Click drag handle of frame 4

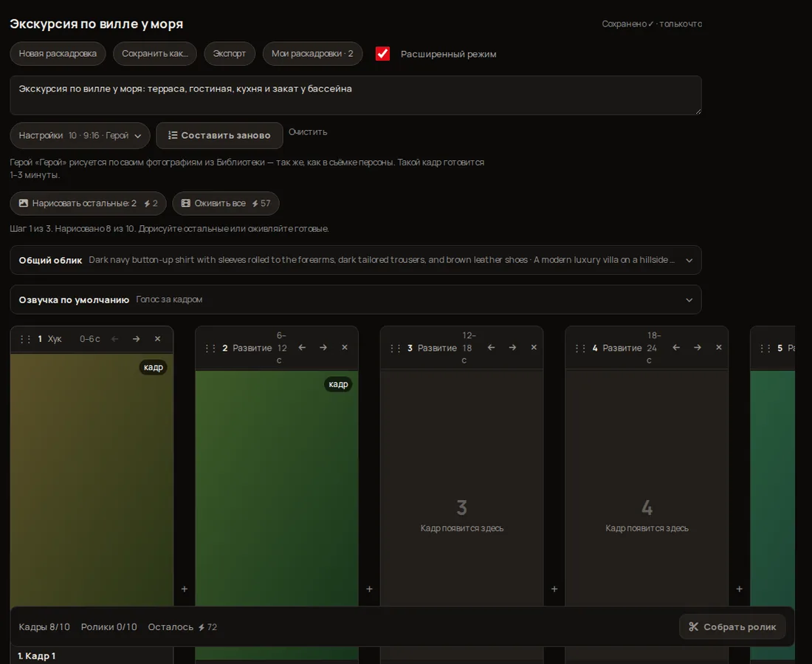coord(580,348)
